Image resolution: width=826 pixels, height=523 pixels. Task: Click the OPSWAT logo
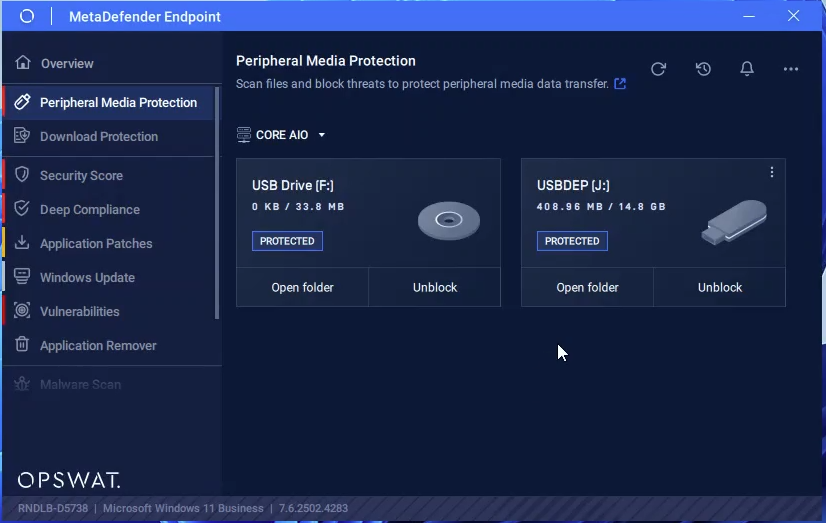(69, 480)
